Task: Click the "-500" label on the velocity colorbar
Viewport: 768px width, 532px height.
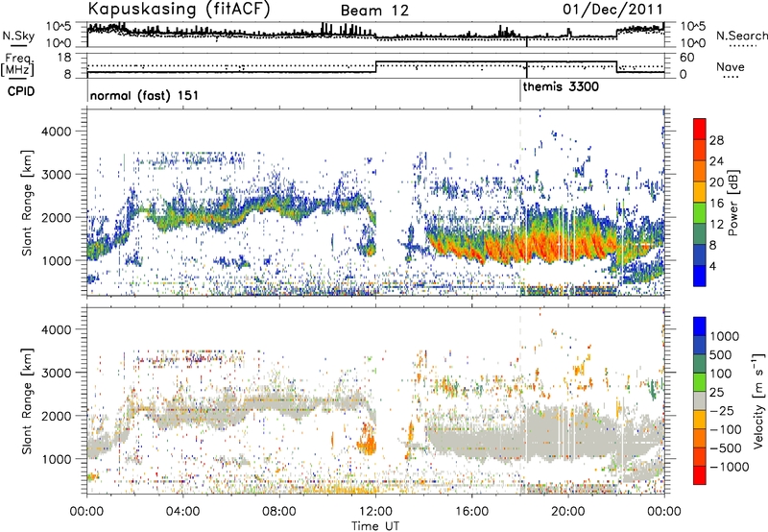Action: (726, 448)
